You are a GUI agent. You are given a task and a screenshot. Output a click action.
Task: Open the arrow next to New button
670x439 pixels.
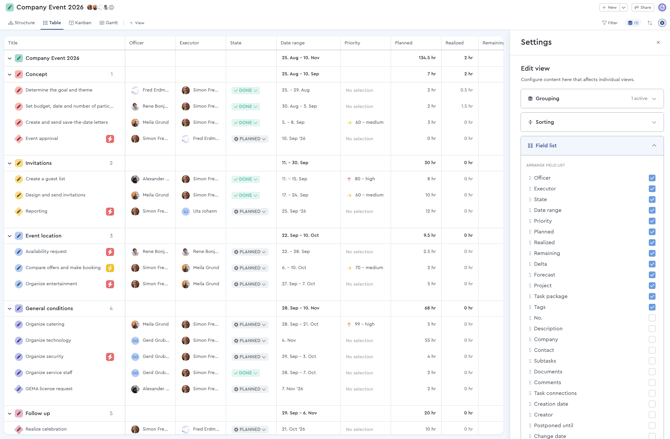(x=623, y=7)
